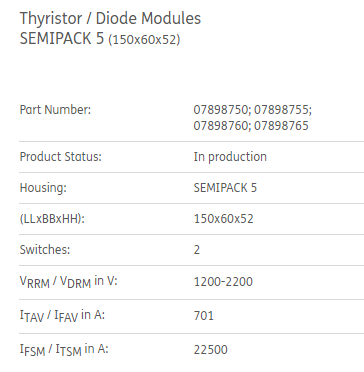Select the Switches value 2
The height and width of the screenshot is (372, 364).
tap(197, 250)
